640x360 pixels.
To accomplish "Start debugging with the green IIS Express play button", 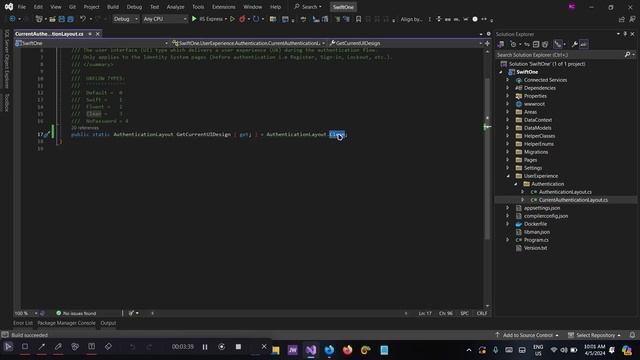I will 194,19.
